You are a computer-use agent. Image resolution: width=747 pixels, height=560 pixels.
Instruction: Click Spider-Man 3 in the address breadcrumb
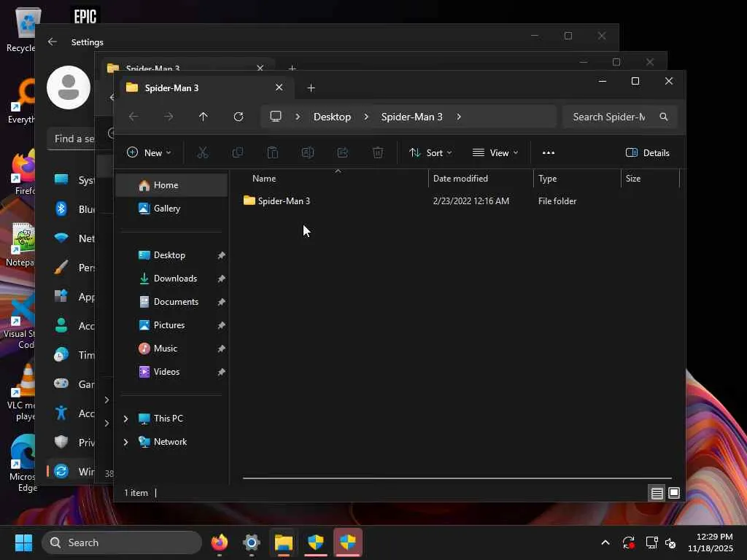point(411,117)
